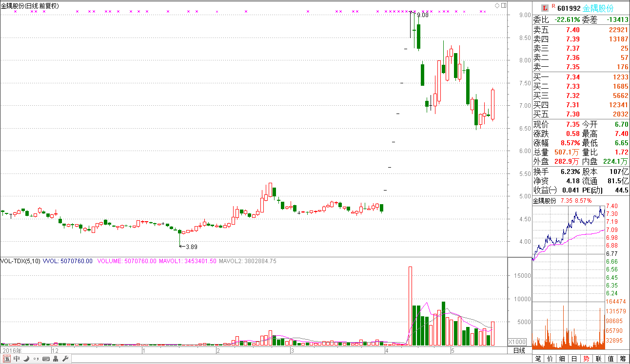Switch to the 日 tab

[574, 359]
